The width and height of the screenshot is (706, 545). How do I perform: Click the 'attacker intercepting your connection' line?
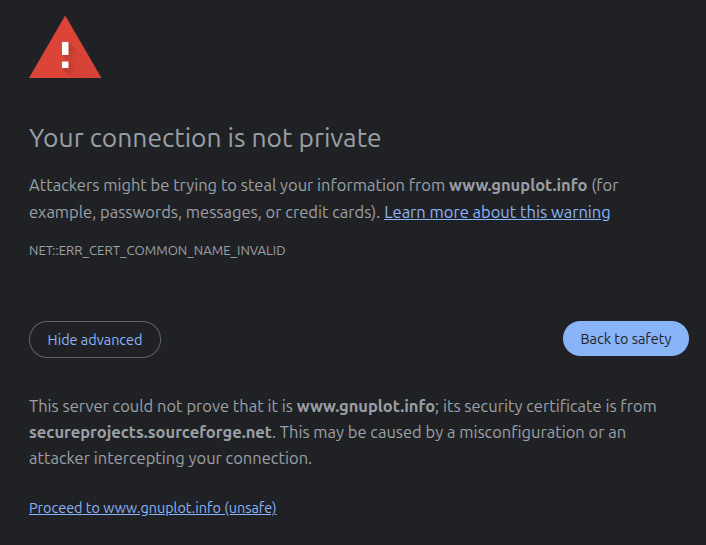tap(170, 458)
